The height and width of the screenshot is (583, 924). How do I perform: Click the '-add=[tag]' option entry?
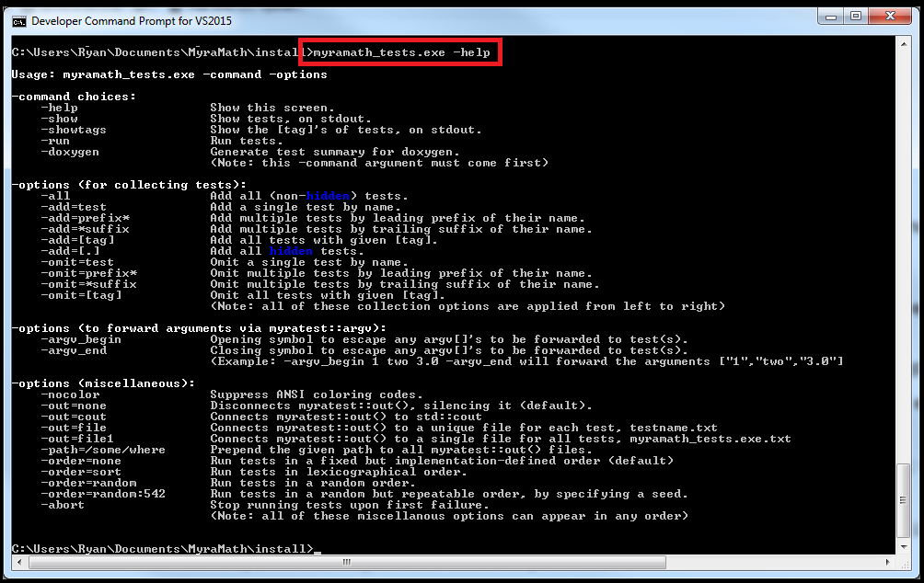77,240
